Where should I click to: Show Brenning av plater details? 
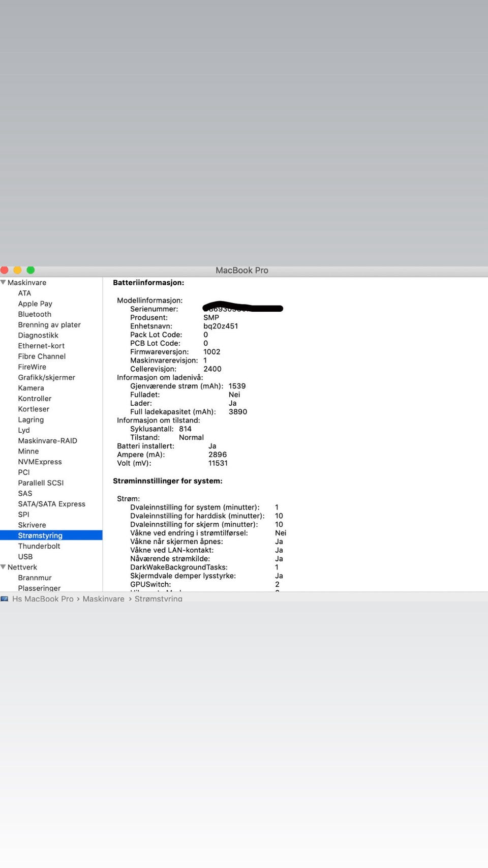(x=49, y=324)
